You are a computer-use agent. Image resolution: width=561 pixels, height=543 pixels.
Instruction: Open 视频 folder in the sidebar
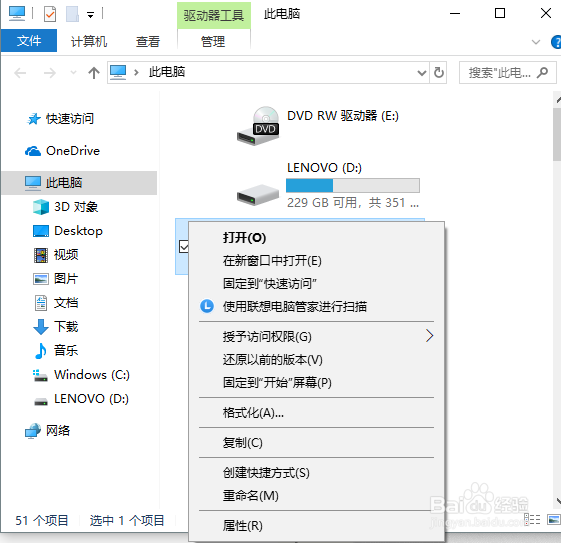click(56, 255)
